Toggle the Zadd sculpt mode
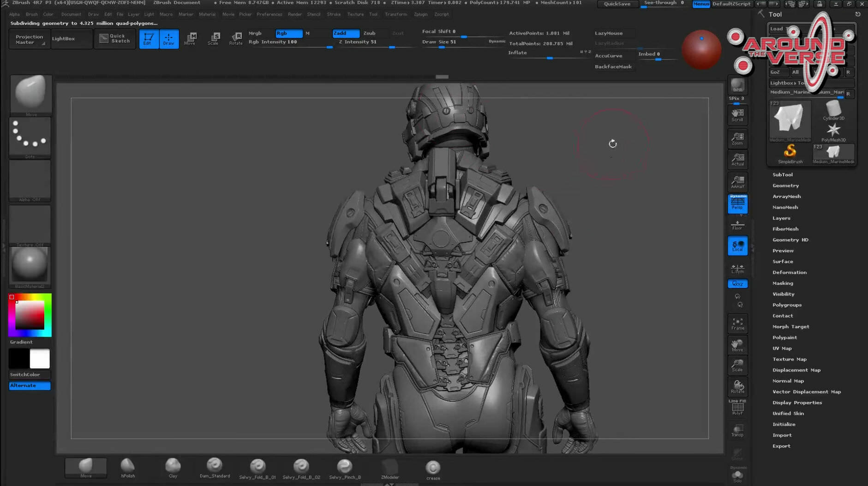This screenshot has width=868, height=486. click(x=346, y=33)
